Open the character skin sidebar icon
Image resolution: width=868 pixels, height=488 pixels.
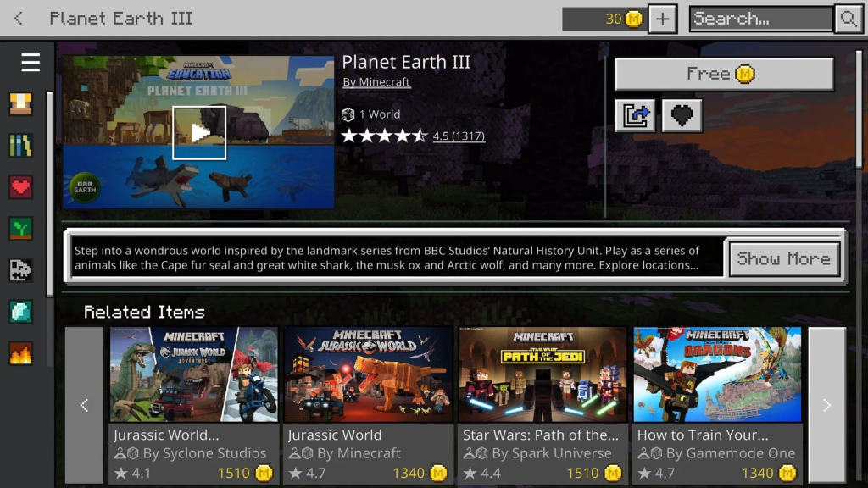tap(20, 103)
